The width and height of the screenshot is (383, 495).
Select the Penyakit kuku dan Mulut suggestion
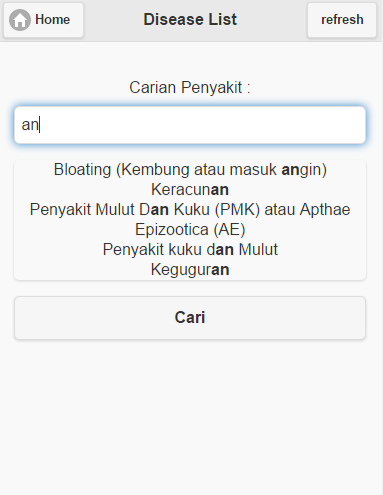(190, 249)
